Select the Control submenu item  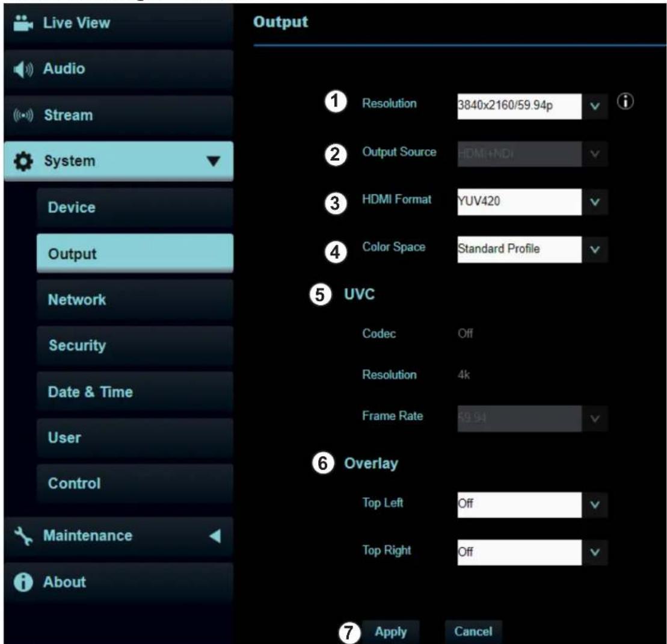click(135, 483)
